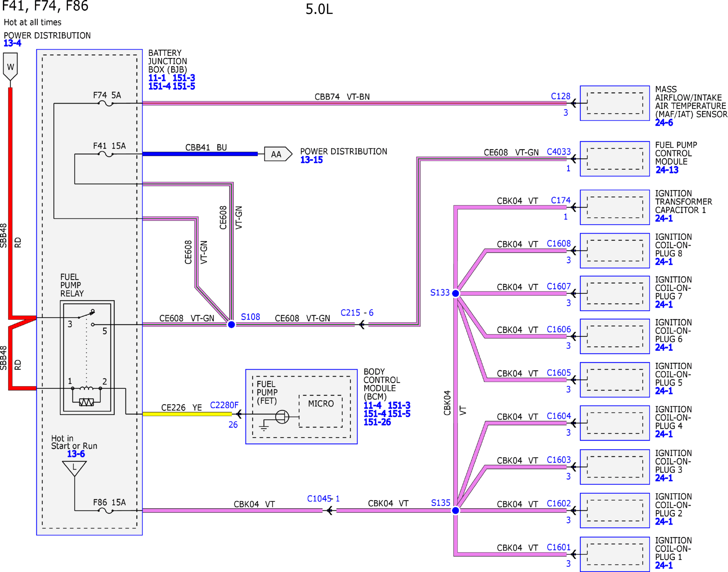Select the F86 15A fuse symbol
The width and height of the screenshot is (728, 572).
[106, 511]
